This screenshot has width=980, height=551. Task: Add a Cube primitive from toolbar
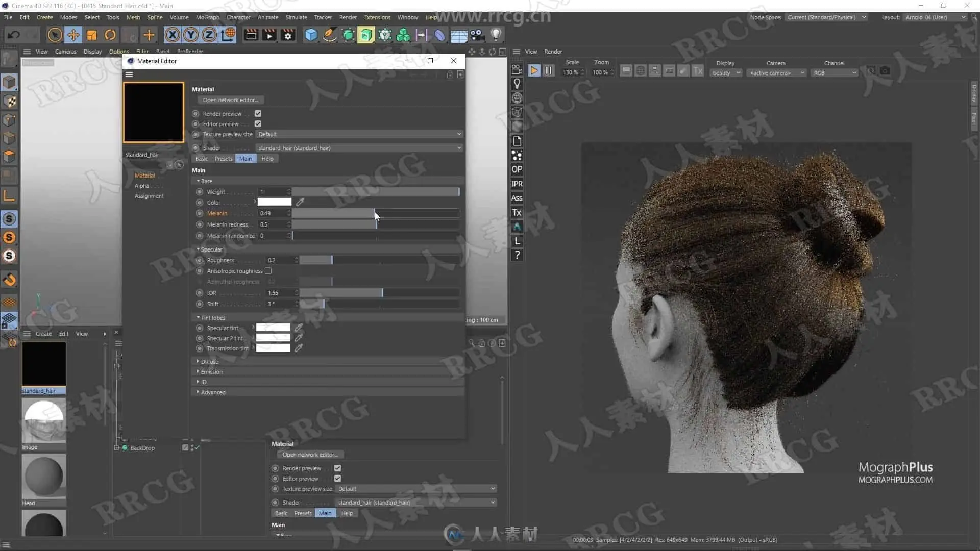point(311,35)
